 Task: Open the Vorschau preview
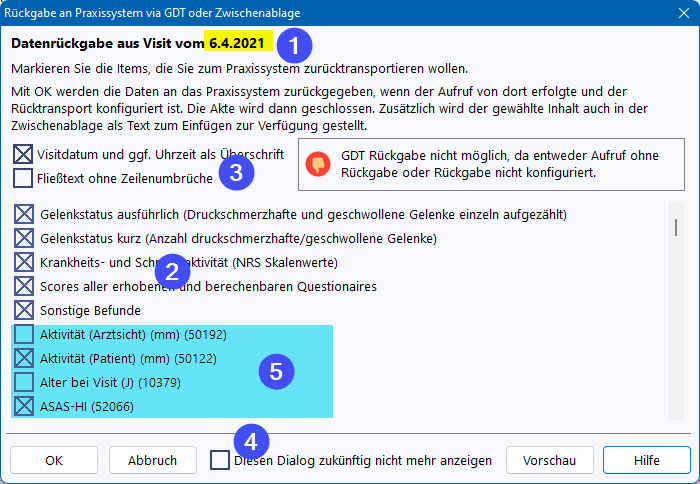click(x=550, y=460)
